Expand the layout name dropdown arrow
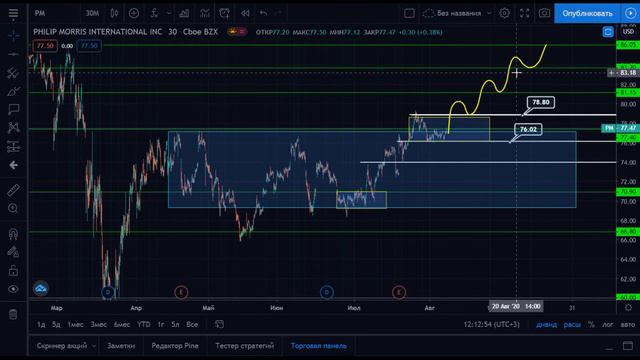This screenshot has height=360, width=640. click(x=489, y=13)
